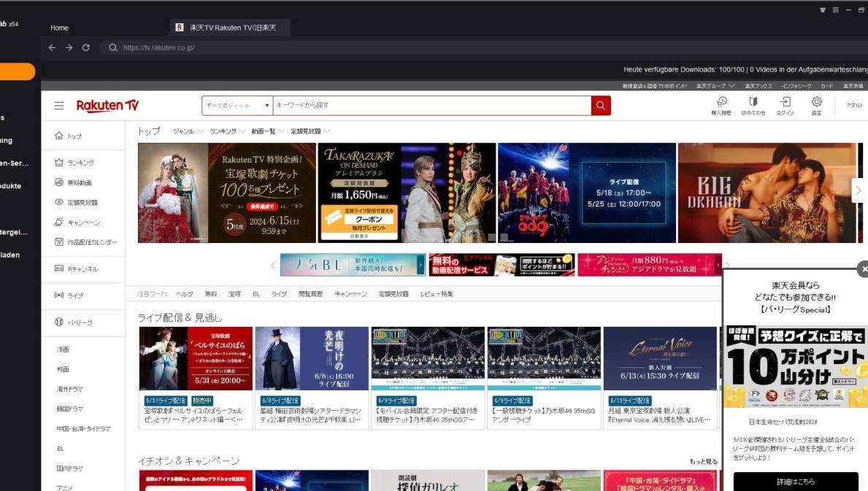This screenshot has height=491, width=868.
Task: Click the keyword search input field
Action: tap(431, 106)
